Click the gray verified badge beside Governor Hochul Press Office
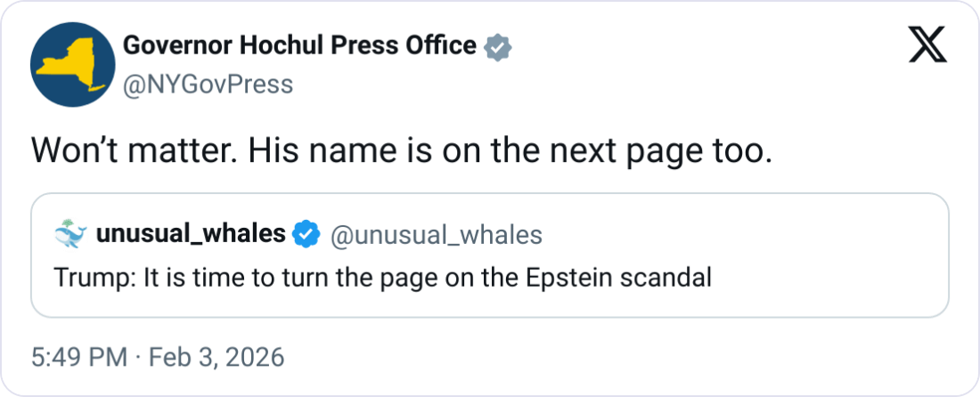The height and width of the screenshot is (397, 980). click(x=496, y=47)
